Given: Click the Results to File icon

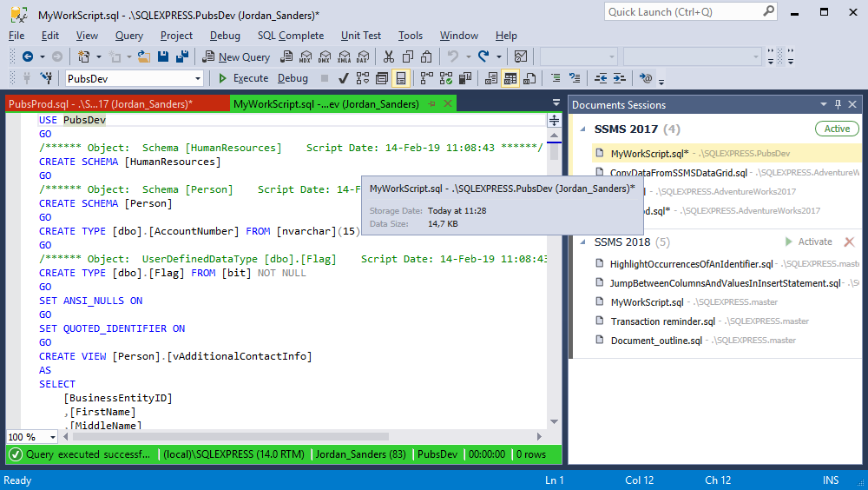Looking at the screenshot, I should [x=529, y=79].
